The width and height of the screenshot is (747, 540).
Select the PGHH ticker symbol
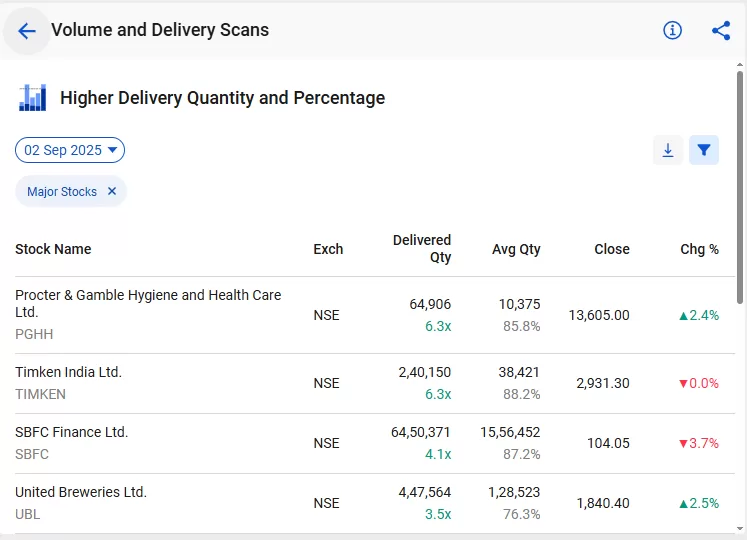[34, 334]
